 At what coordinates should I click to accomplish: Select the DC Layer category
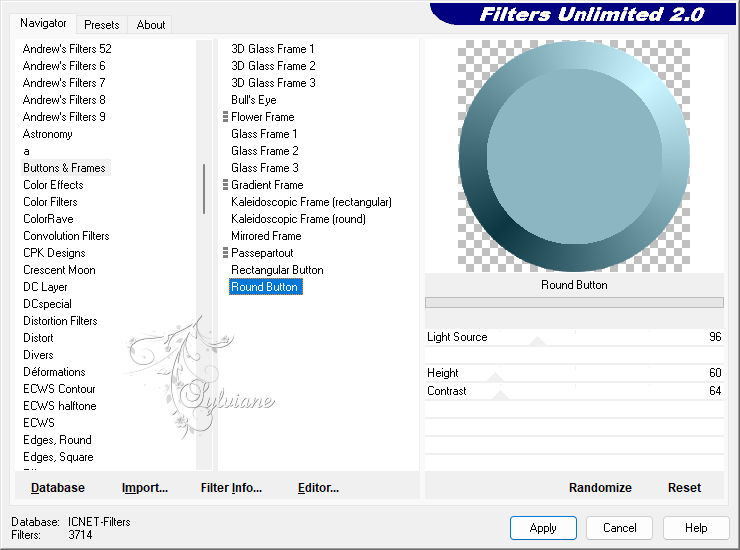(45, 287)
